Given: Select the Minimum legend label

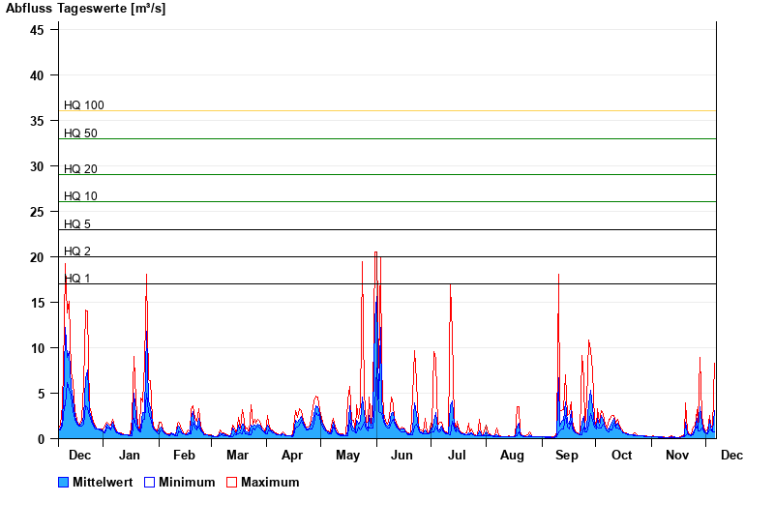Looking at the screenshot, I should tap(187, 482).
